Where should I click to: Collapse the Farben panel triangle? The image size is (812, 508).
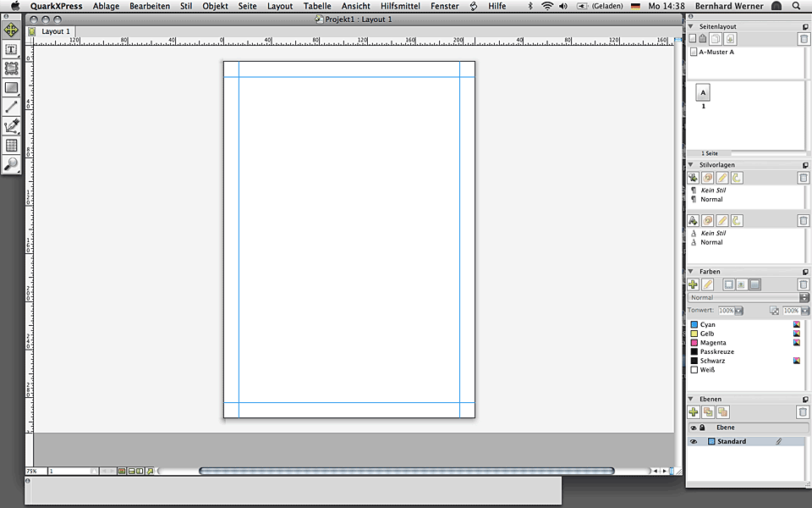(x=691, y=271)
